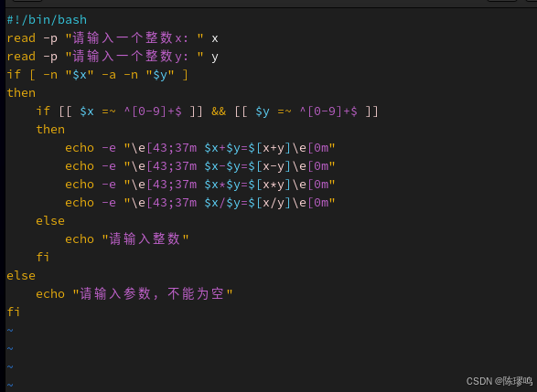Click the first unindented then keyword

coord(21,93)
